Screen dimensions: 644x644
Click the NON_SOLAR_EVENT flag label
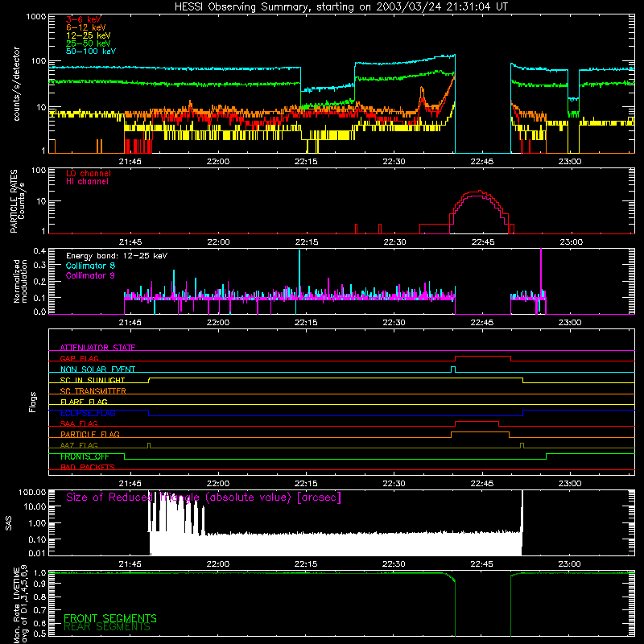click(97, 369)
